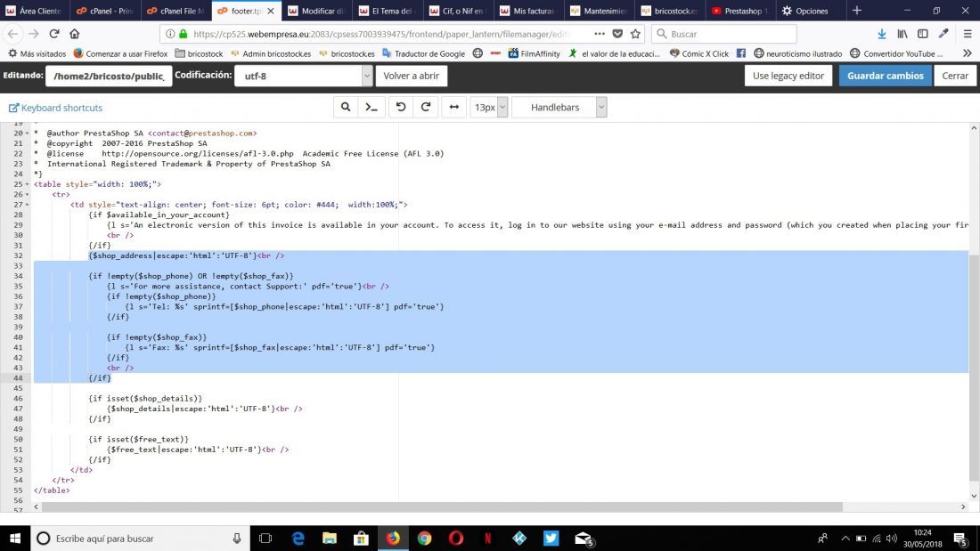Open Traductor de Google bookmark
The height and width of the screenshot is (551, 980).
pos(424,53)
